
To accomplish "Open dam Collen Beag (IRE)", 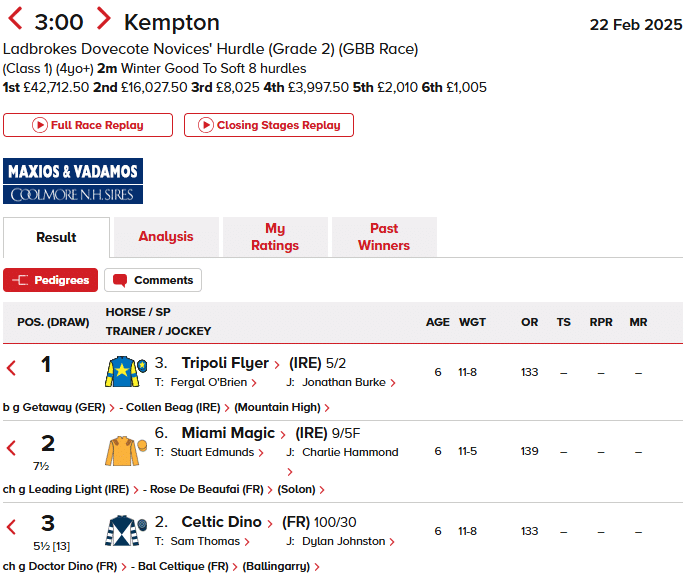I will coord(173,407).
